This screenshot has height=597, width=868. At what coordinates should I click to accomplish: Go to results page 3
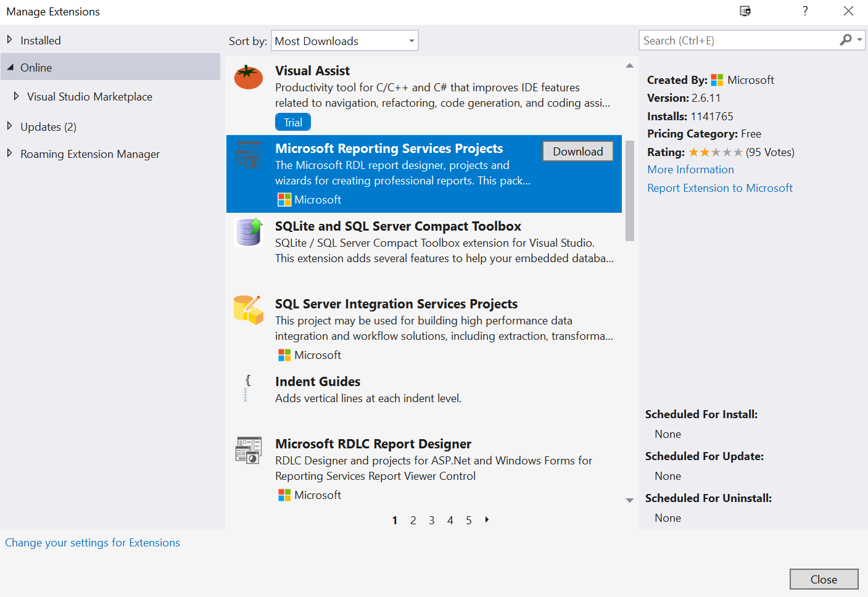tap(432, 521)
